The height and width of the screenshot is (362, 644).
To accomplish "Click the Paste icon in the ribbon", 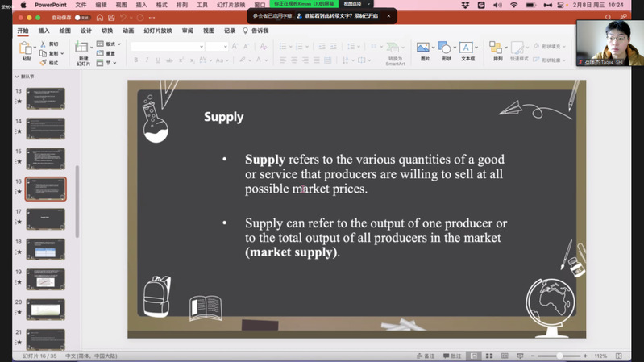I will (x=27, y=49).
